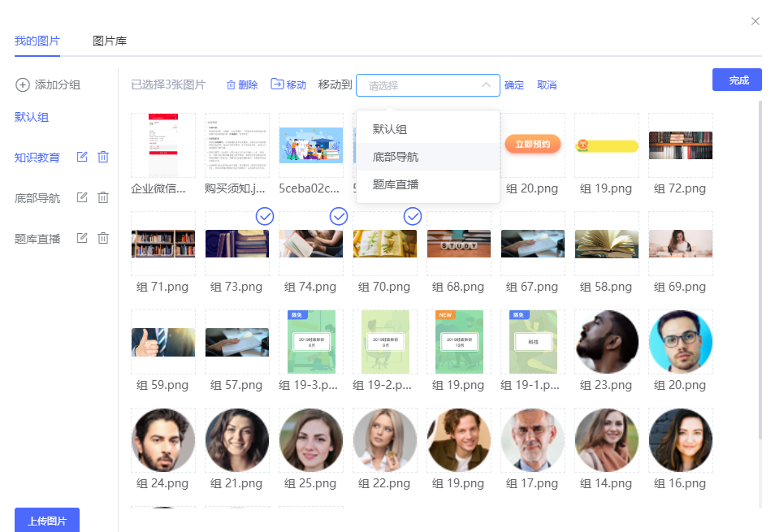Click the trash icon for 知识教育 group

[103, 157]
